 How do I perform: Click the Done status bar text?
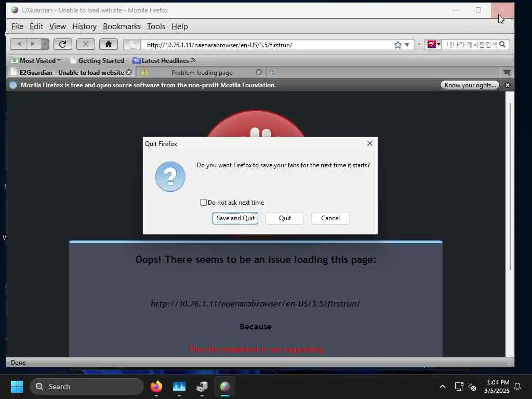click(x=18, y=362)
